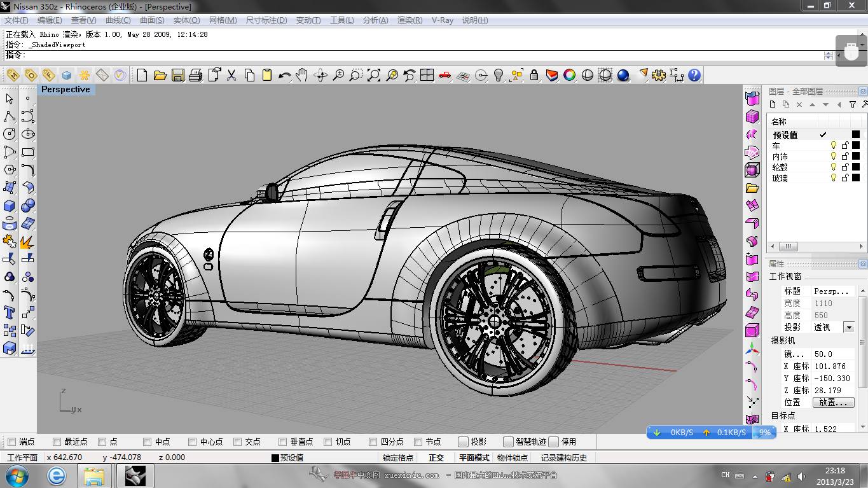Check the 节点 (Knot) osnap checkbox

coord(418,442)
